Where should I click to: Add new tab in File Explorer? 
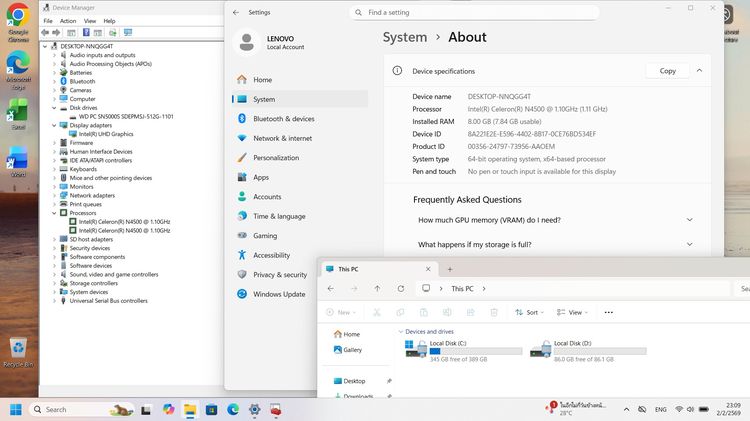click(450, 269)
